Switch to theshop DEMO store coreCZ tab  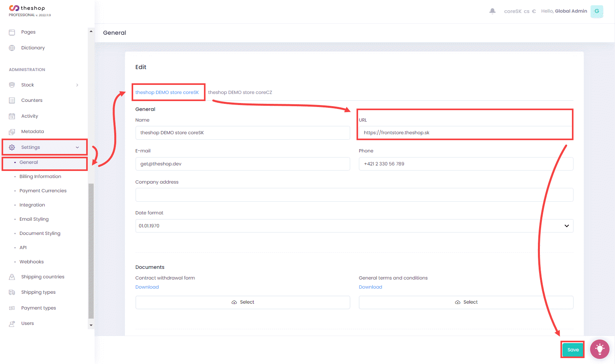click(240, 92)
